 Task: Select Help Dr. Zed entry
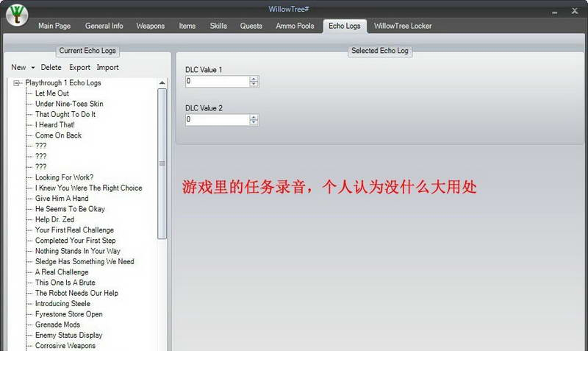point(54,219)
